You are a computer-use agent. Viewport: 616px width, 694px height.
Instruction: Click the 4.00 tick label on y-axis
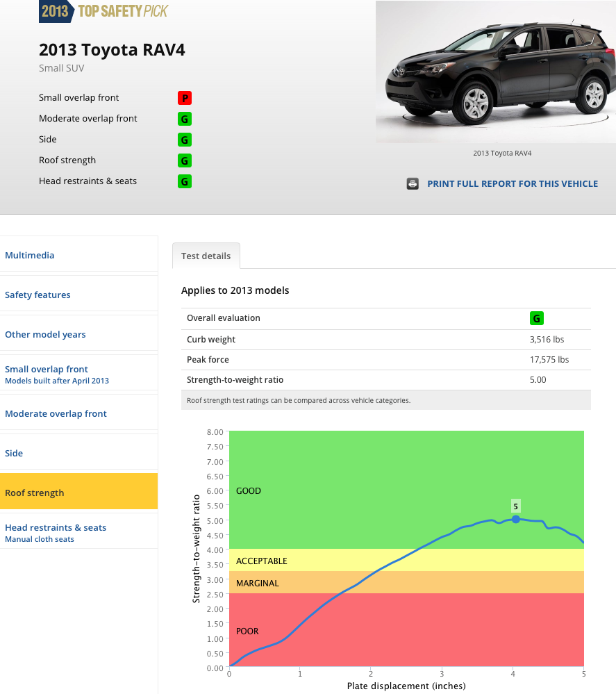[215, 550]
